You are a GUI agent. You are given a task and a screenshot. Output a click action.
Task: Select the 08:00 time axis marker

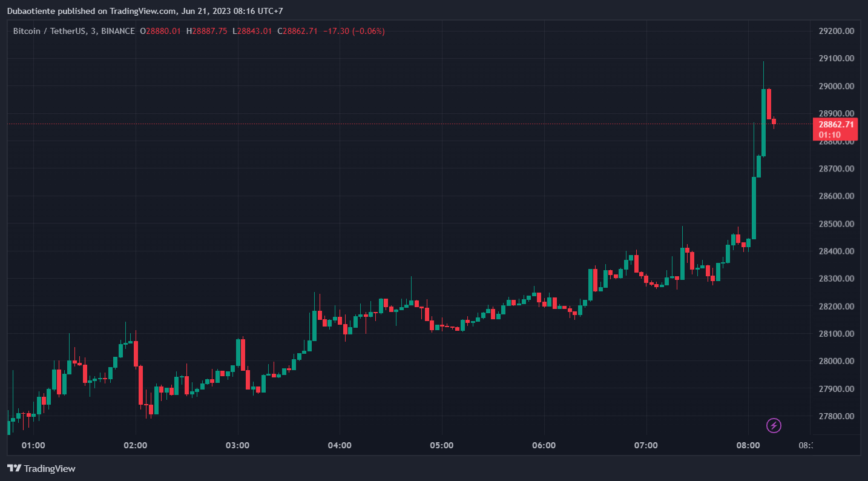tap(748, 445)
